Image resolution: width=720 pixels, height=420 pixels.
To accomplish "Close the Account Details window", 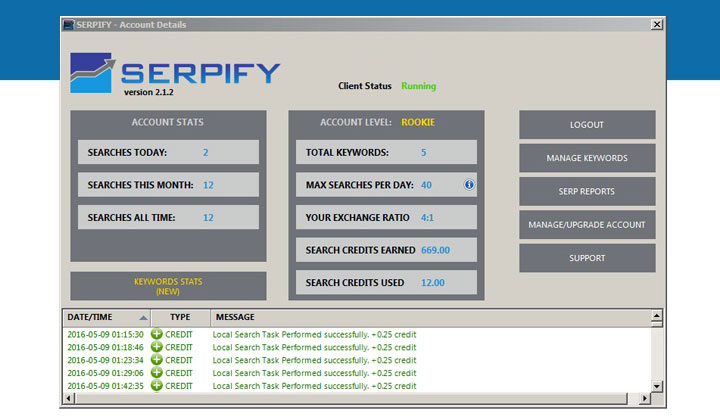I will pyautogui.click(x=657, y=24).
